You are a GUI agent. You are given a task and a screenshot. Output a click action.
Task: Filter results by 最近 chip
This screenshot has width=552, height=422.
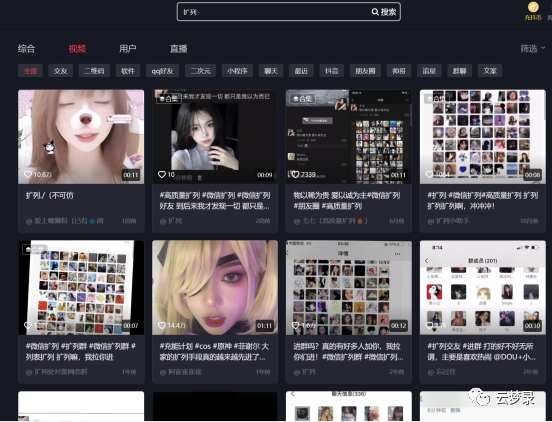[301, 71]
